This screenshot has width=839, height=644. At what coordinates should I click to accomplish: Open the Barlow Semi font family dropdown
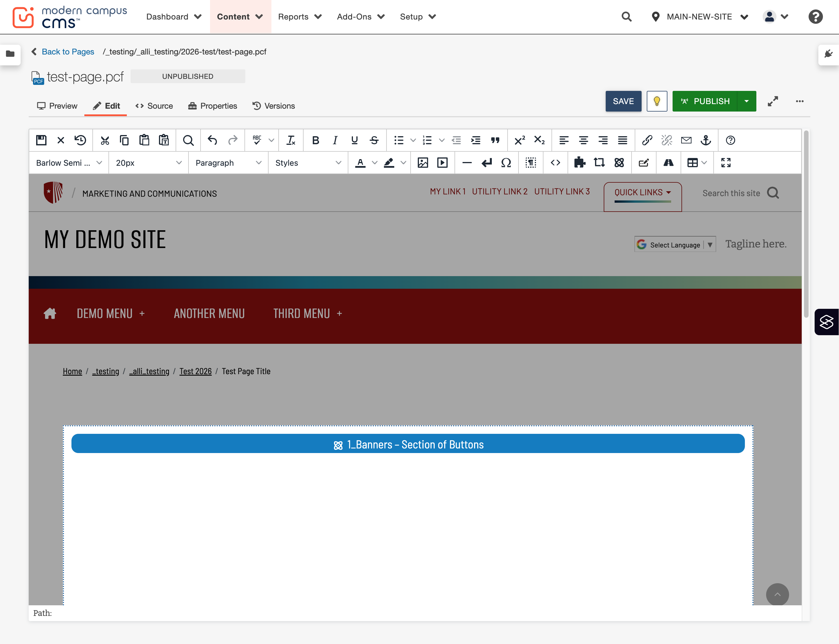[x=69, y=163]
